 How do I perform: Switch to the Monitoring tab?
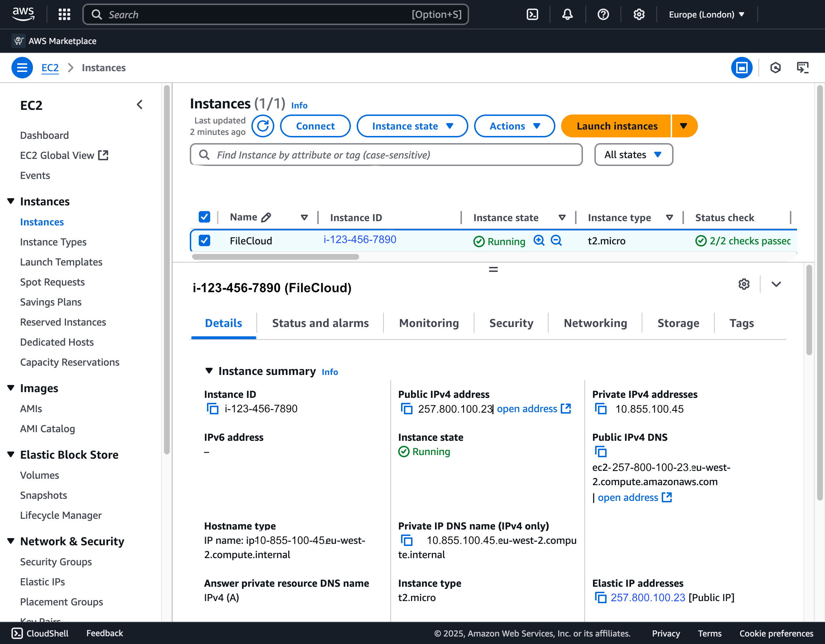429,323
